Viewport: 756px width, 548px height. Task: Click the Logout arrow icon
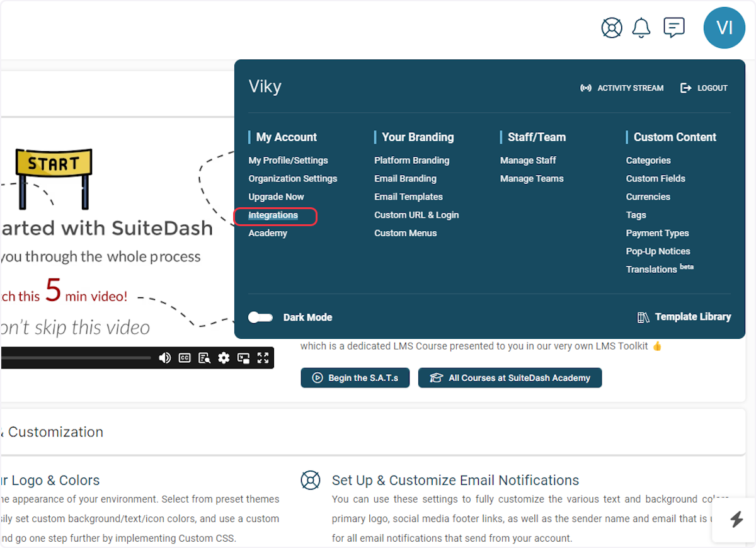[x=686, y=88]
